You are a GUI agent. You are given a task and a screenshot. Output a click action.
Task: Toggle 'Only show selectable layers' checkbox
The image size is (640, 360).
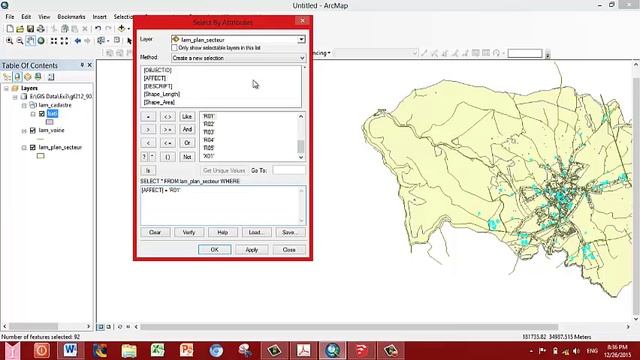(175, 48)
